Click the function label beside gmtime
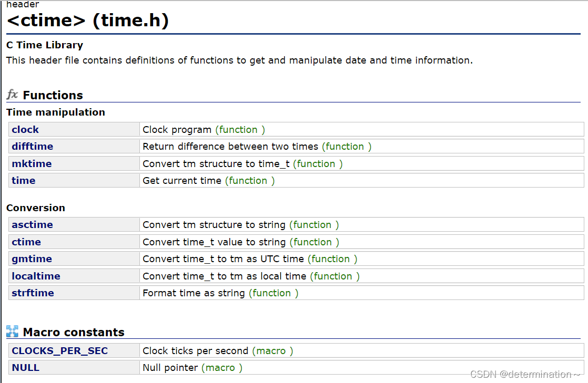Screen dimensions: 588x383 click(331, 258)
